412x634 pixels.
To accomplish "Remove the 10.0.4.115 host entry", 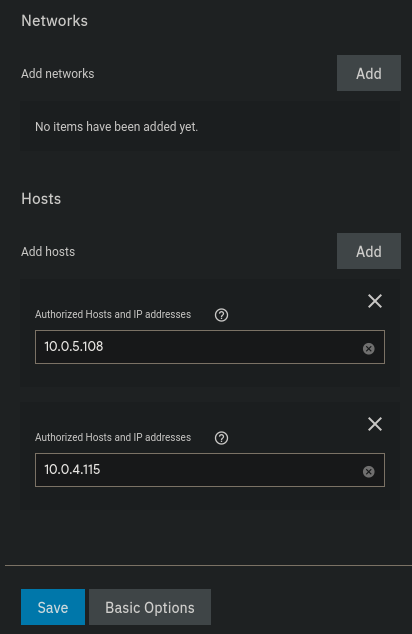I will point(375,424).
